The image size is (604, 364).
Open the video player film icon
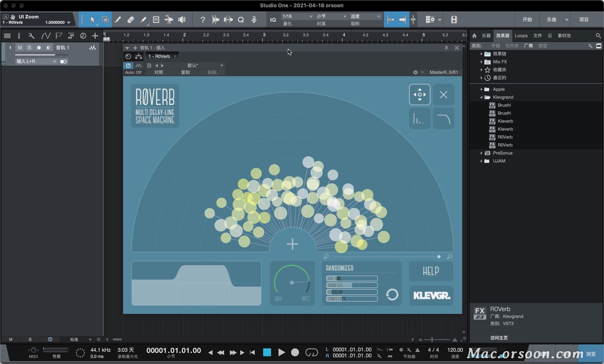point(454,20)
